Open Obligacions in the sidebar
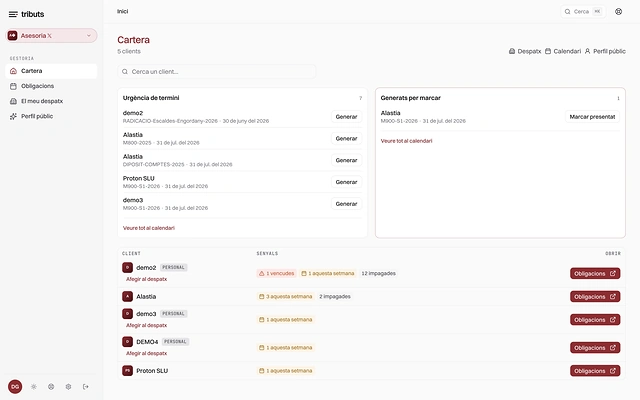This screenshot has width=640, height=400. pos(51,86)
